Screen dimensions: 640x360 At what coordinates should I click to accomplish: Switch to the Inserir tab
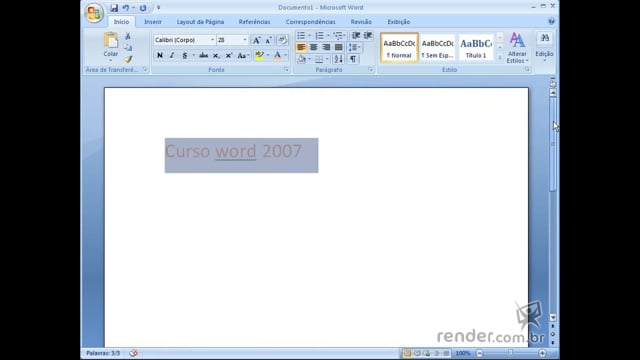(x=153, y=22)
